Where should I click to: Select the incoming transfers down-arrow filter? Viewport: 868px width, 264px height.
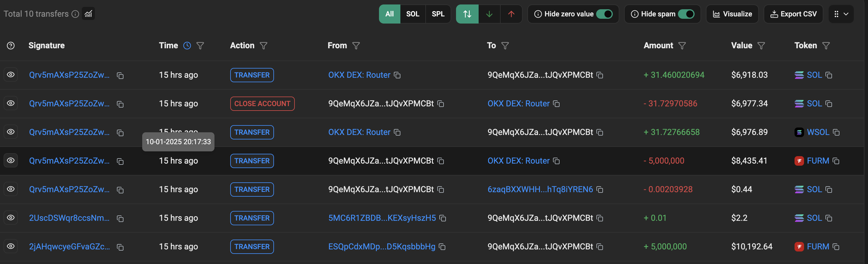pos(489,14)
